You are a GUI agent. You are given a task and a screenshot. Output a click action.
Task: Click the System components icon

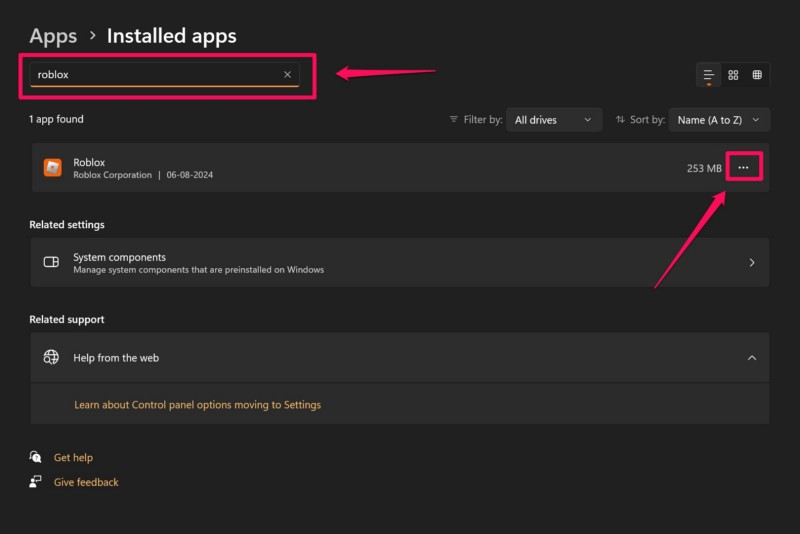[x=52, y=263]
